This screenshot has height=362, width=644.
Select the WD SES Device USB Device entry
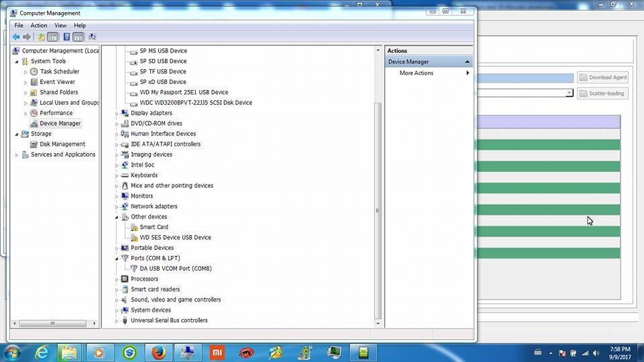(x=175, y=237)
